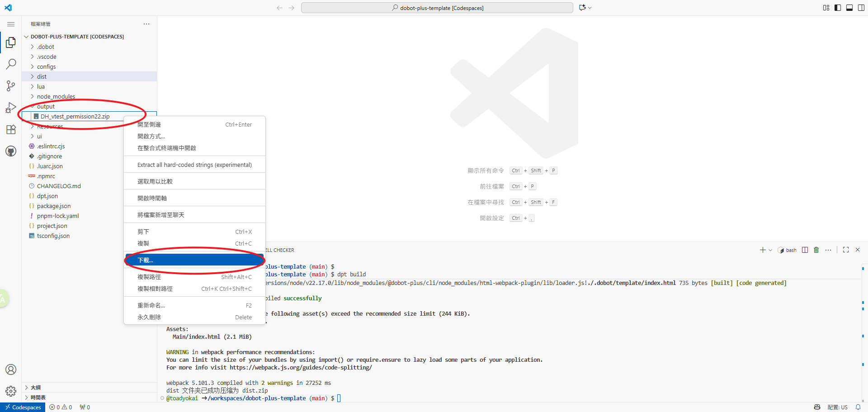Open the GitHub panel icon

(x=11, y=151)
